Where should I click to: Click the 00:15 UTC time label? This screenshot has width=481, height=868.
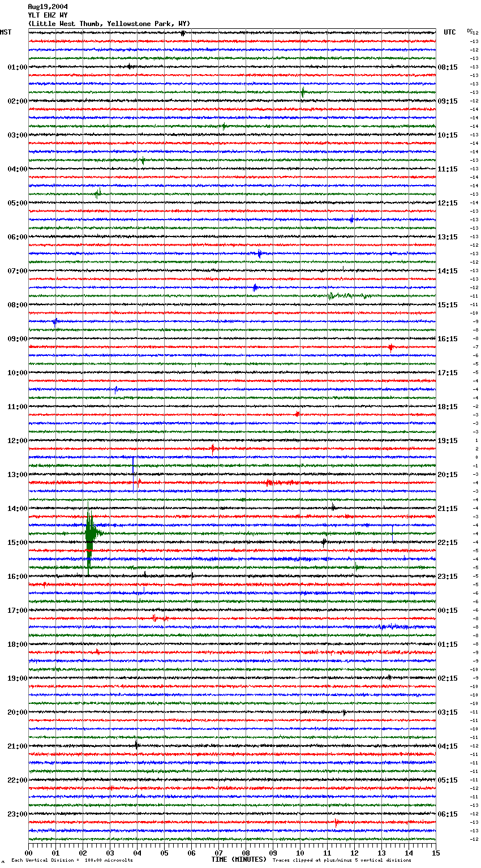coord(448,611)
